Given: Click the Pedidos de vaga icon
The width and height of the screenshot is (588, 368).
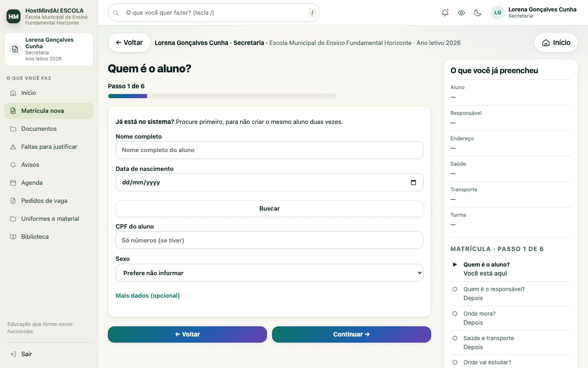Looking at the screenshot, I should [x=13, y=201].
